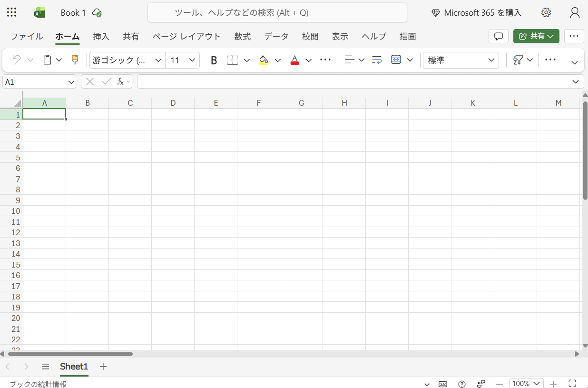Click the Undo arrow icon
The width and height of the screenshot is (588, 388).
(x=17, y=60)
